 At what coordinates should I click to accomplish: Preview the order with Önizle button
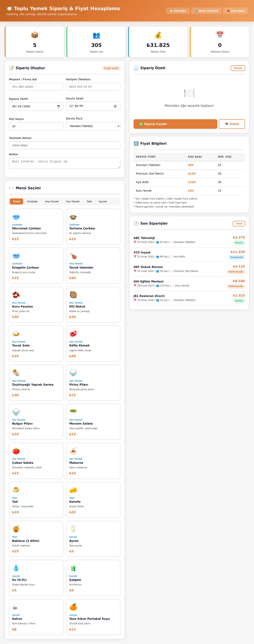point(232,124)
